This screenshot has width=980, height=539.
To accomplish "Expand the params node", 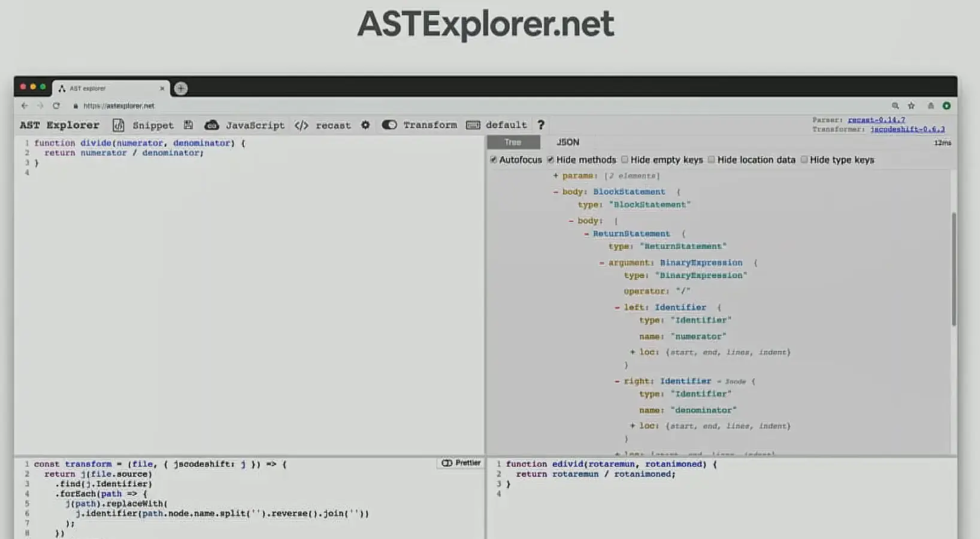I will pos(556,176).
